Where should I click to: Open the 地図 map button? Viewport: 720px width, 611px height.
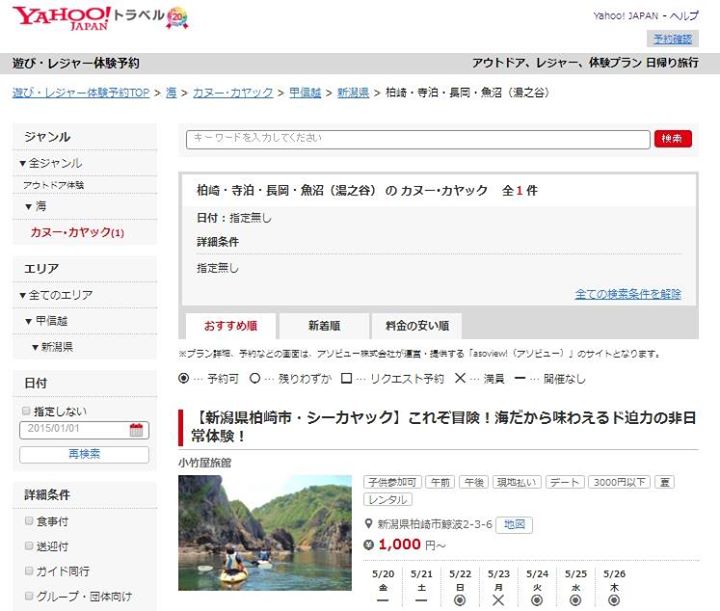tap(514, 524)
